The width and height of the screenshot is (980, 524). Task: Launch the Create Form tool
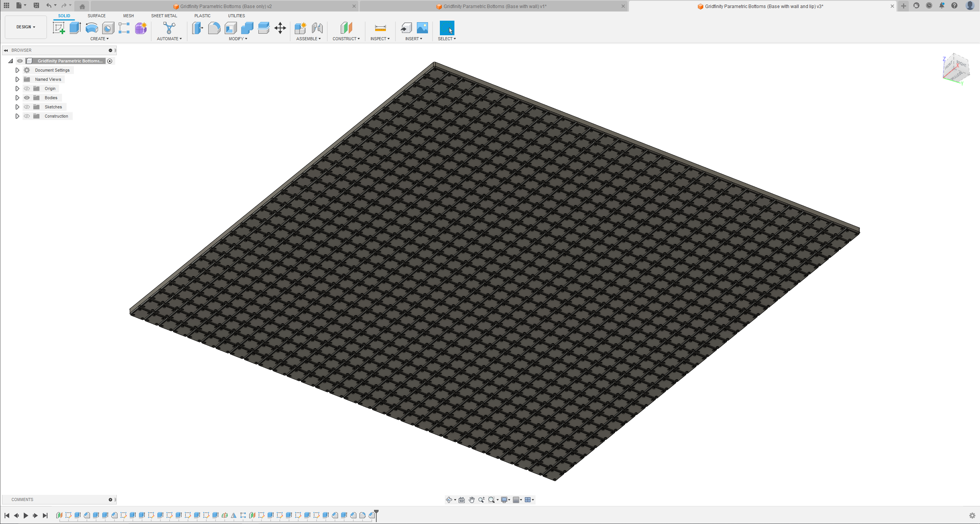(140, 28)
